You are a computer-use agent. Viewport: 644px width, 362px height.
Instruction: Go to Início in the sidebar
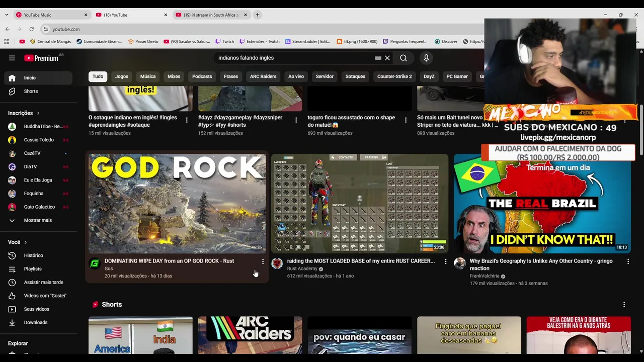[x=38, y=77]
